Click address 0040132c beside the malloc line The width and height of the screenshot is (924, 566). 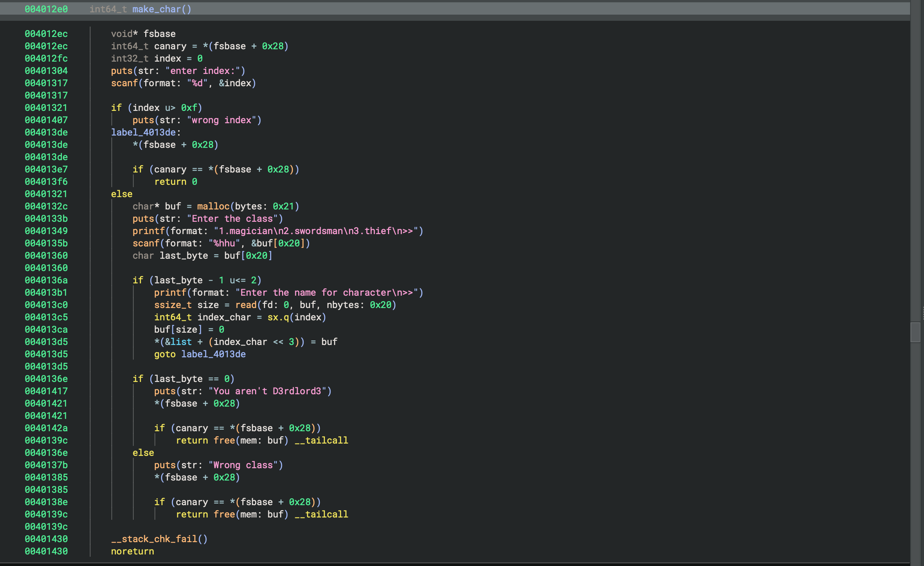point(46,206)
